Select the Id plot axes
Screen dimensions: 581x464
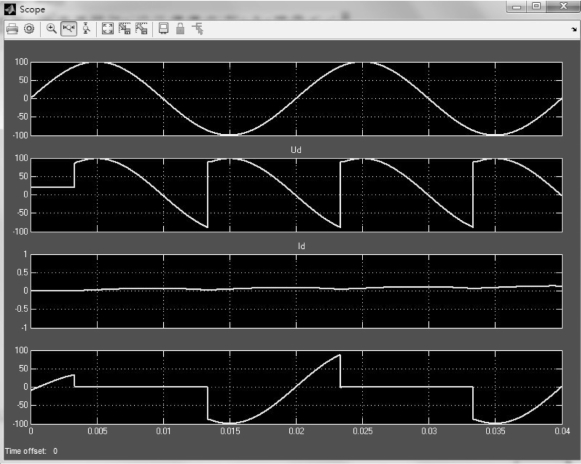pyautogui.click(x=296, y=291)
